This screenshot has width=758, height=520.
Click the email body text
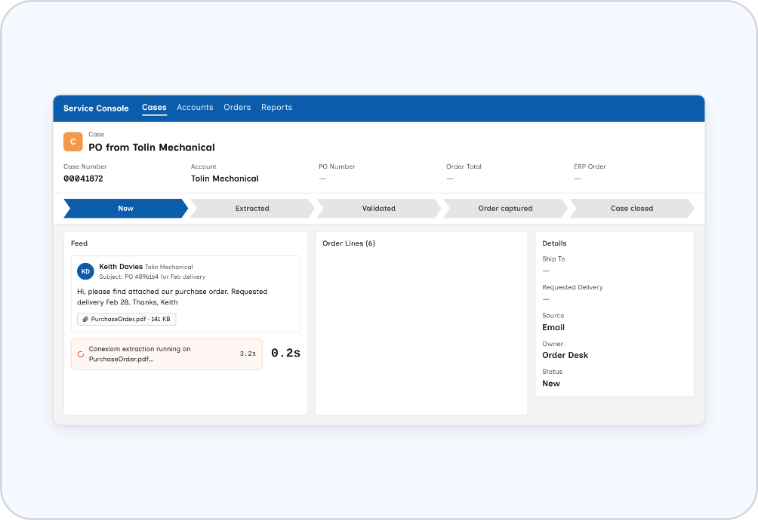tap(172, 297)
